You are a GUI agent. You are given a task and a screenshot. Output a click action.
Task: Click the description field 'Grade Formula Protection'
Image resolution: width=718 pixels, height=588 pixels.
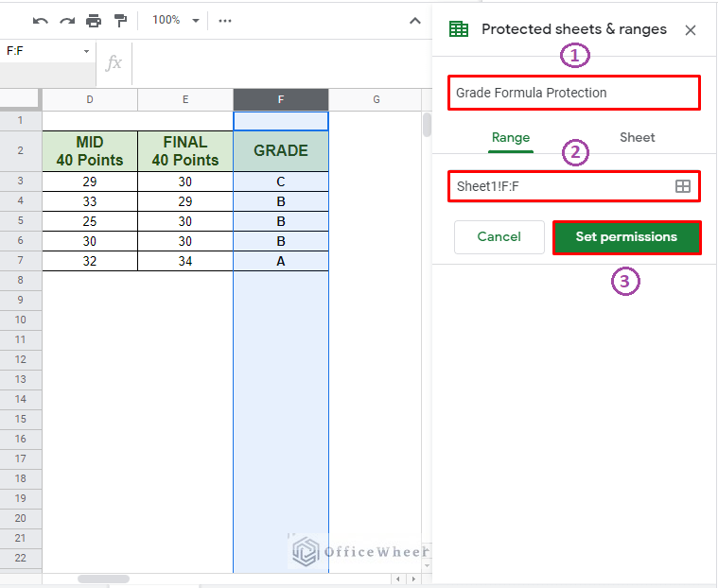click(573, 93)
